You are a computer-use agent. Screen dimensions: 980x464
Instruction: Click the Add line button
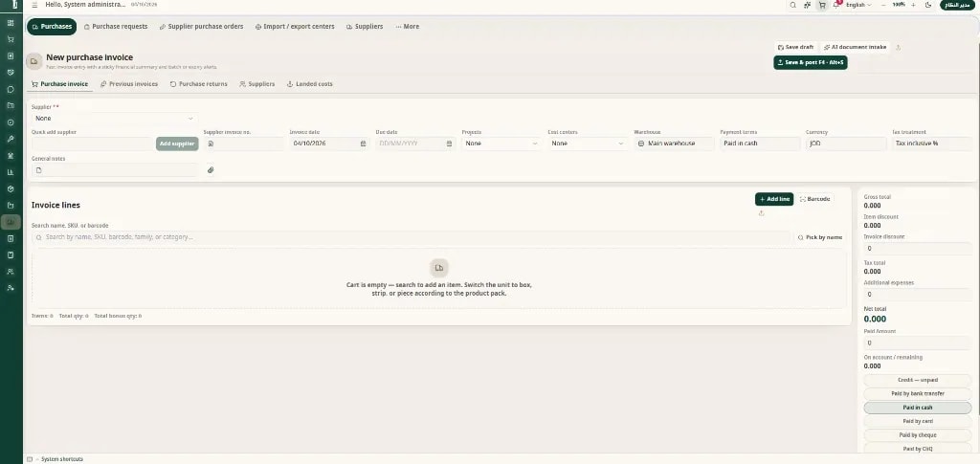(x=774, y=199)
